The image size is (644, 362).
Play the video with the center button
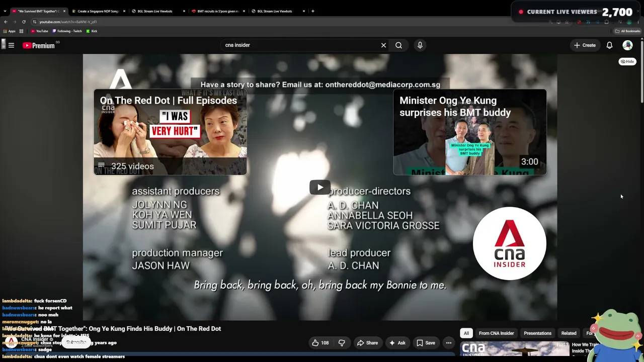(320, 188)
